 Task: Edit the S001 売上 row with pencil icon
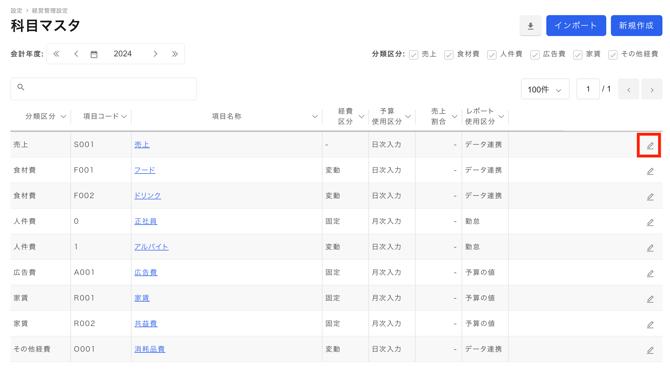649,146
